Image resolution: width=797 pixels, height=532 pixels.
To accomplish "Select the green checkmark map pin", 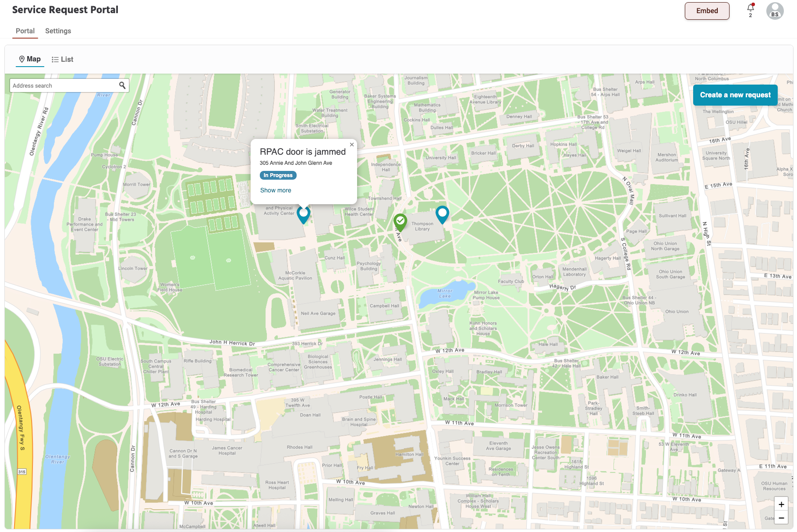I will click(400, 223).
